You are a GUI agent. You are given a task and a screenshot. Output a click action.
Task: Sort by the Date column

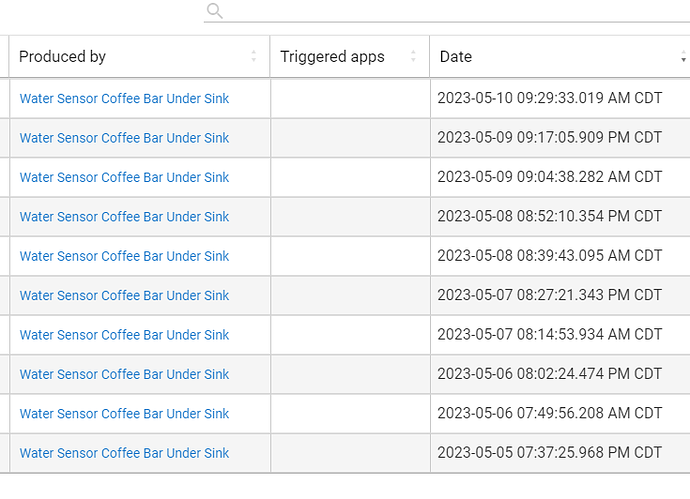pos(456,57)
